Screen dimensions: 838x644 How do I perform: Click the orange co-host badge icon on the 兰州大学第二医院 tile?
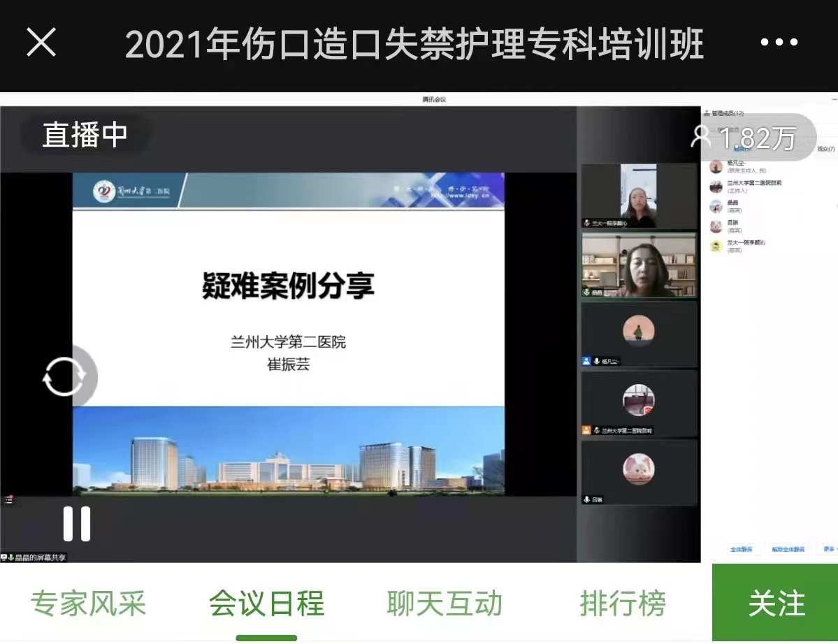point(586,430)
